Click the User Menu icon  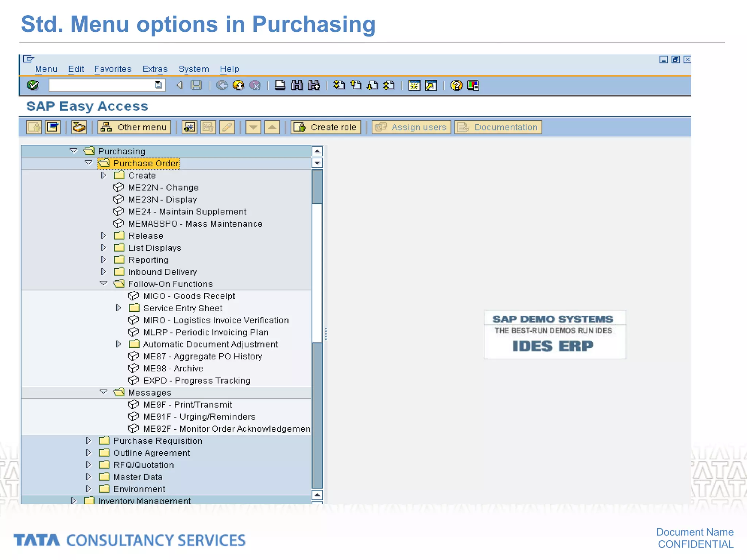tap(34, 127)
